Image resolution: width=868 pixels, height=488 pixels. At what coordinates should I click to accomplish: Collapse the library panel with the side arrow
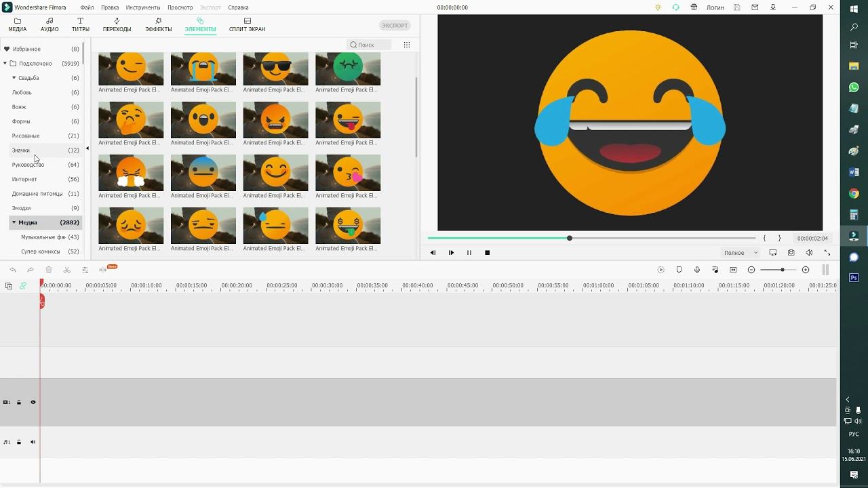(x=87, y=148)
